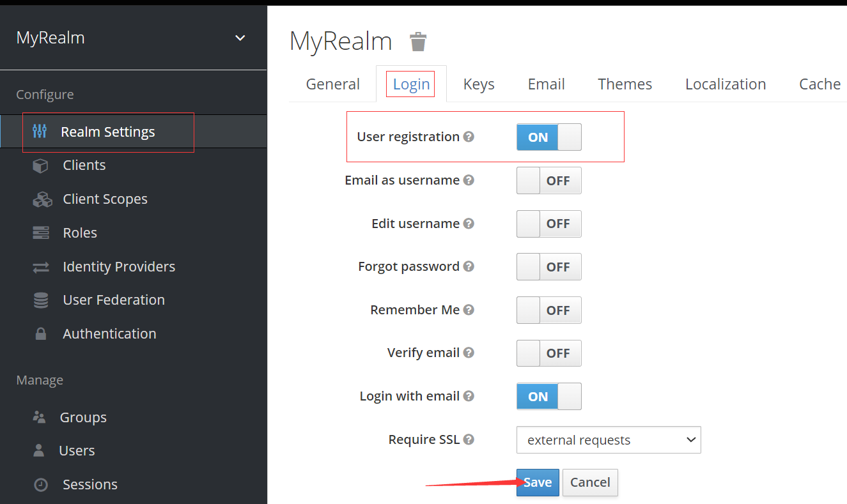847x504 pixels.
Task: Expand the MyRealm realm selector chevron
Action: click(x=240, y=38)
